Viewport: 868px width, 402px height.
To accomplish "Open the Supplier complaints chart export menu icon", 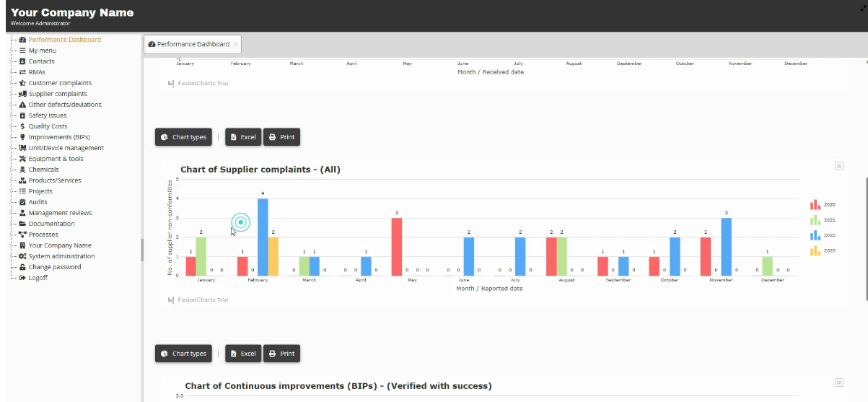I will pos(839,166).
